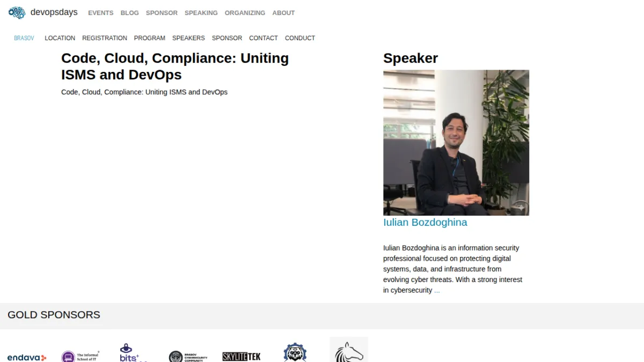644x362 pixels.
Task: Open the endava sponsor logo
Action: 27,357
